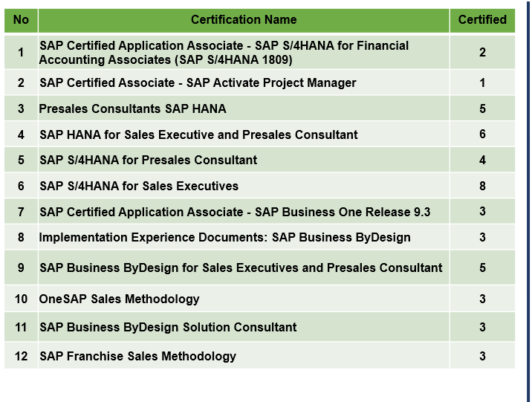This screenshot has height=402, width=532.
Task: Click the 'Certified' column header
Action: coord(482,20)
